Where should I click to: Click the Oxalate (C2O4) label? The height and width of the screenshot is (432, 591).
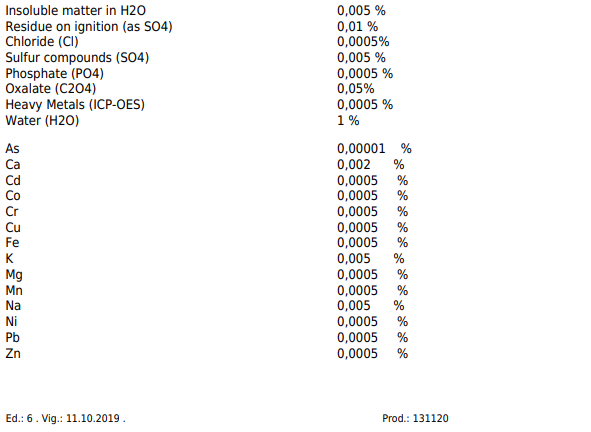(51, 89)
